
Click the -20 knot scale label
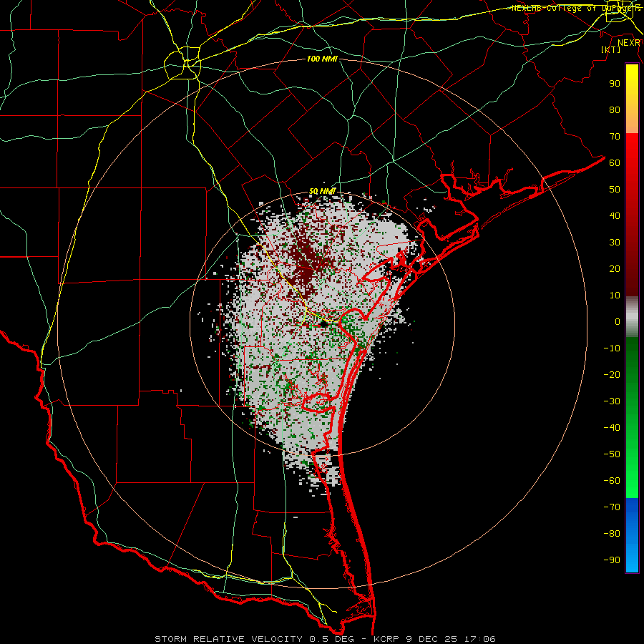[612, 375]
